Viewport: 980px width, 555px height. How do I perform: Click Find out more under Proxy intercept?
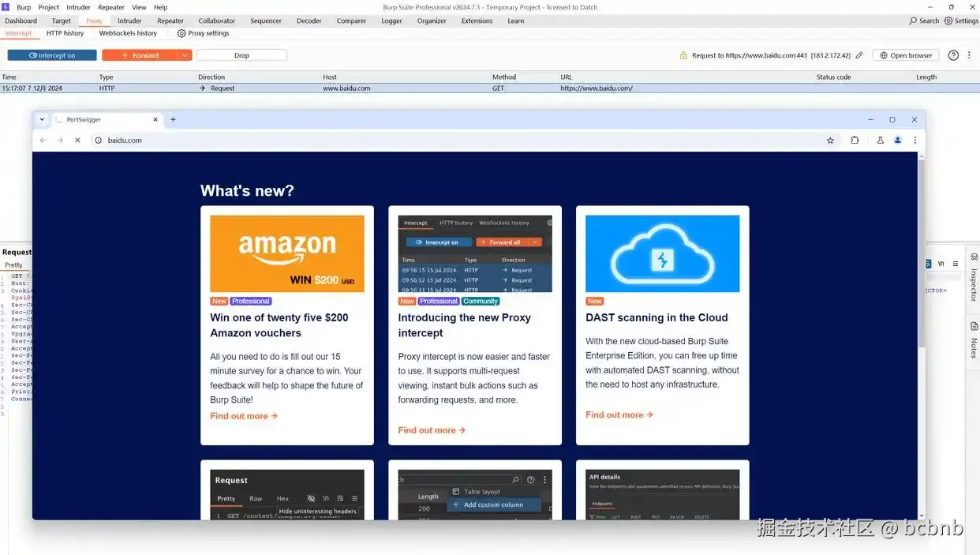432,430
